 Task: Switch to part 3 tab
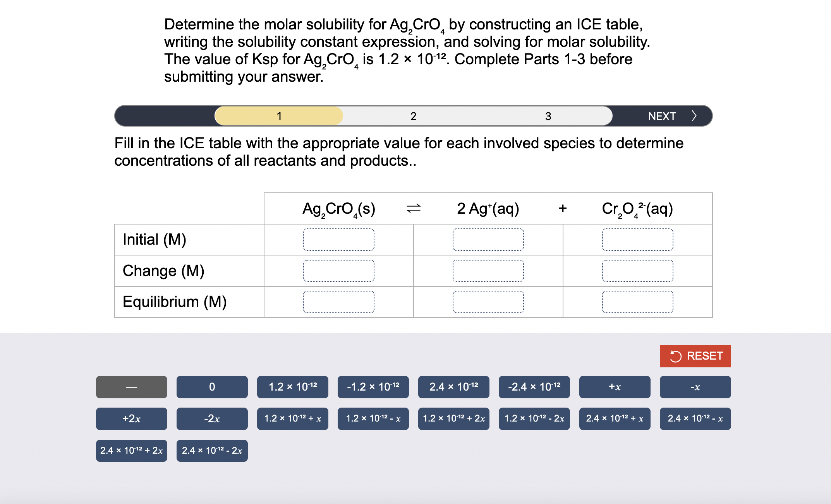click(x=548, y=116)
